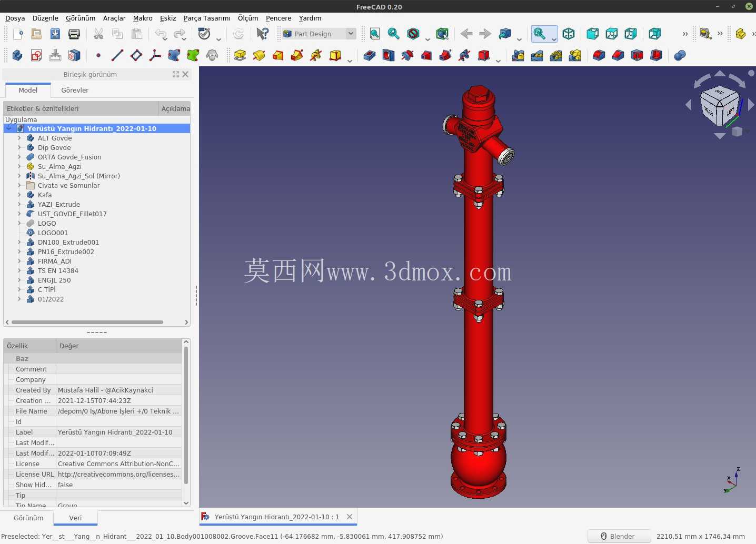The image size is (756, 544).
Task: Click the Additive pipe icon
Action: pyautogui.click(x=297, y=55)
